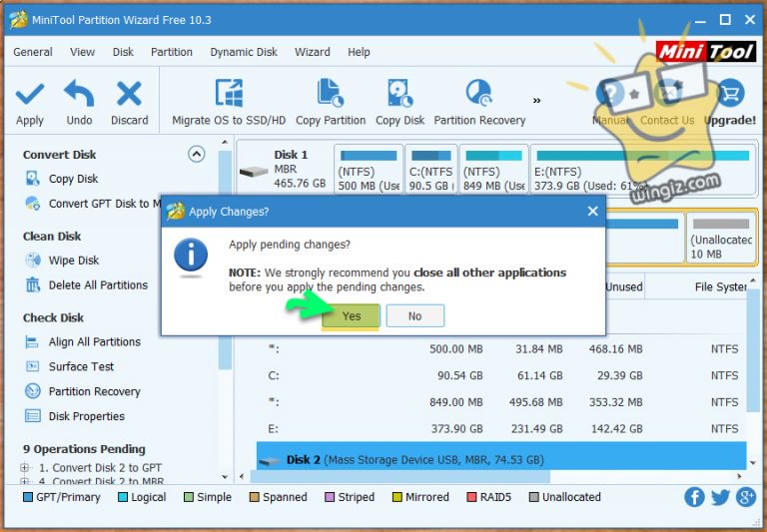Image resolution: width=767 pixels, height=532 pixels.
Task: Click the Unallocated legend swatch
Action: [533, 497]
